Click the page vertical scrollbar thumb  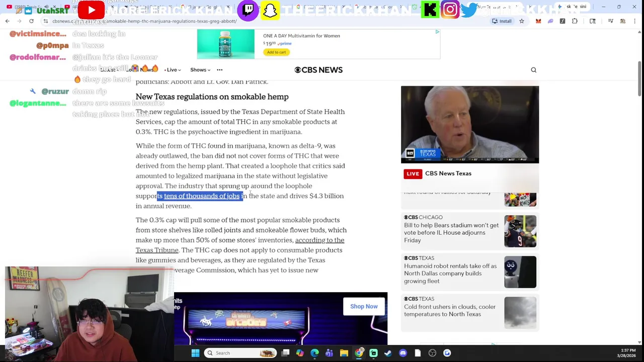640,79
